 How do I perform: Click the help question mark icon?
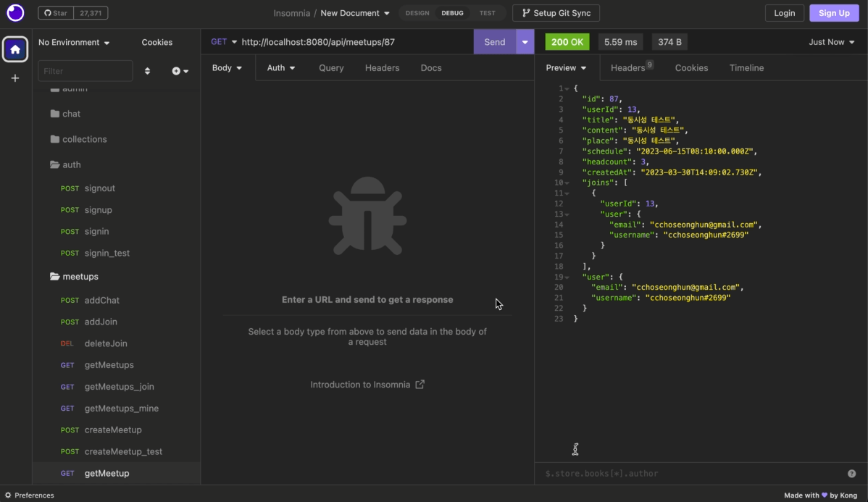pos(851,473)
